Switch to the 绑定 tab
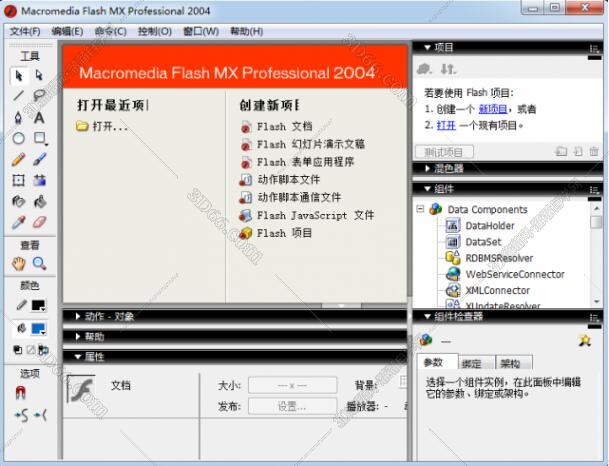Image resolution: width=609 pixels, height=466 pixels. (x=476, y=363)
